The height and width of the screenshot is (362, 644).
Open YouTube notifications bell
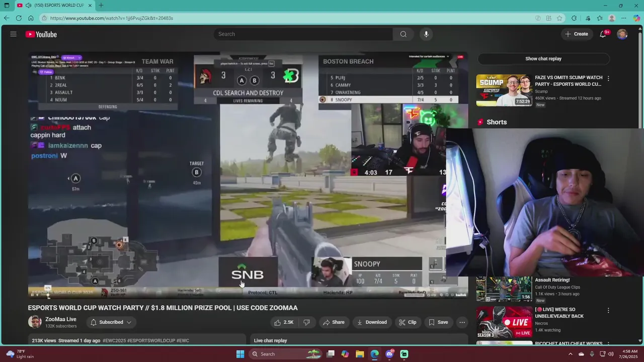[x=603, y=34]
